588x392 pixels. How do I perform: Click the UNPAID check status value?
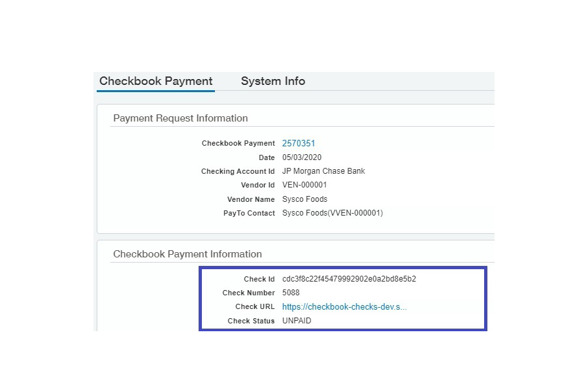(x=297, y=321)
